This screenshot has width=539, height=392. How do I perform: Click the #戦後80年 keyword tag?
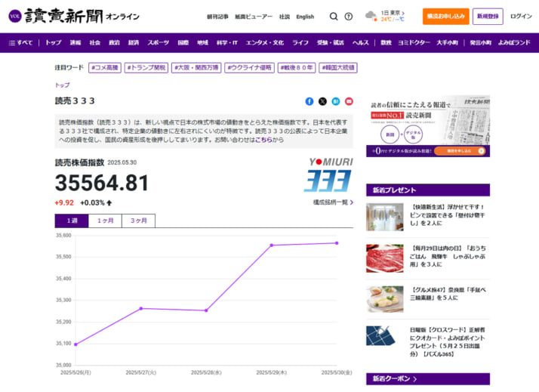(297, 68)
